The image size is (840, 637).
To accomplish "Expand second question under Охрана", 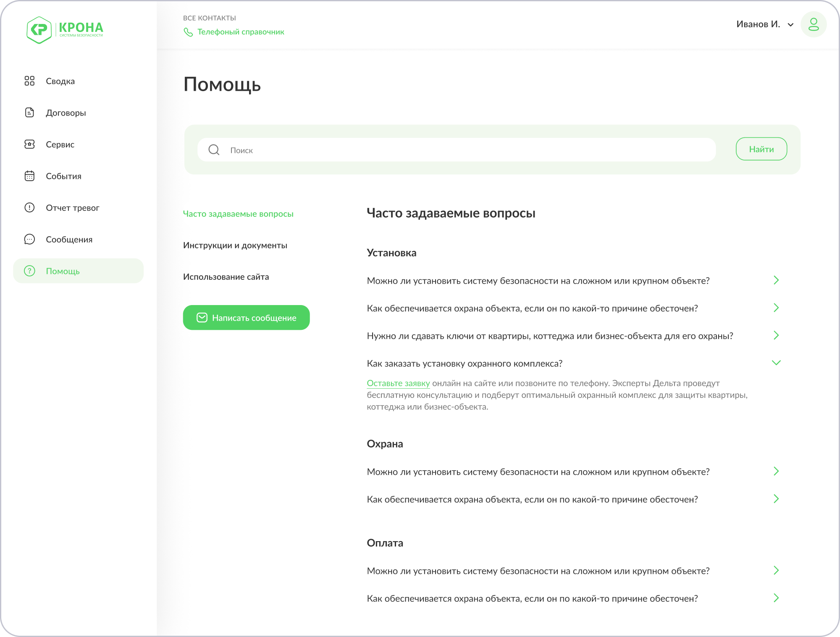I will tap(776, 499).
